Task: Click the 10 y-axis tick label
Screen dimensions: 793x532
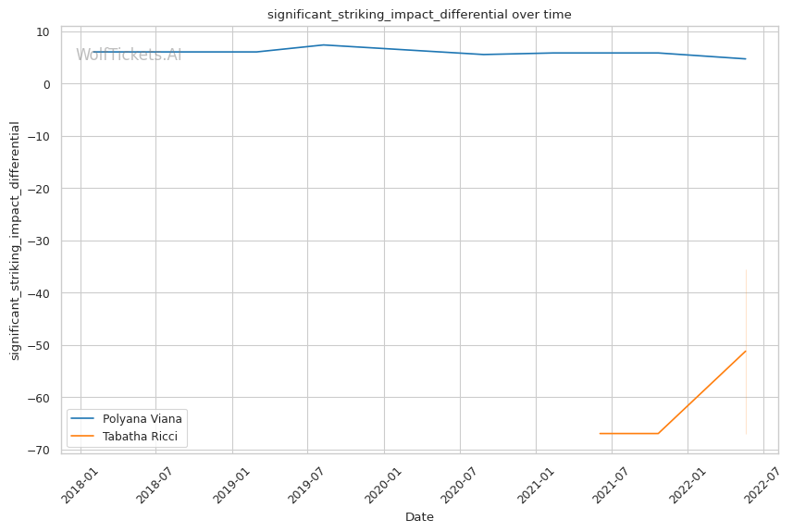Action: tap(43, 32)
